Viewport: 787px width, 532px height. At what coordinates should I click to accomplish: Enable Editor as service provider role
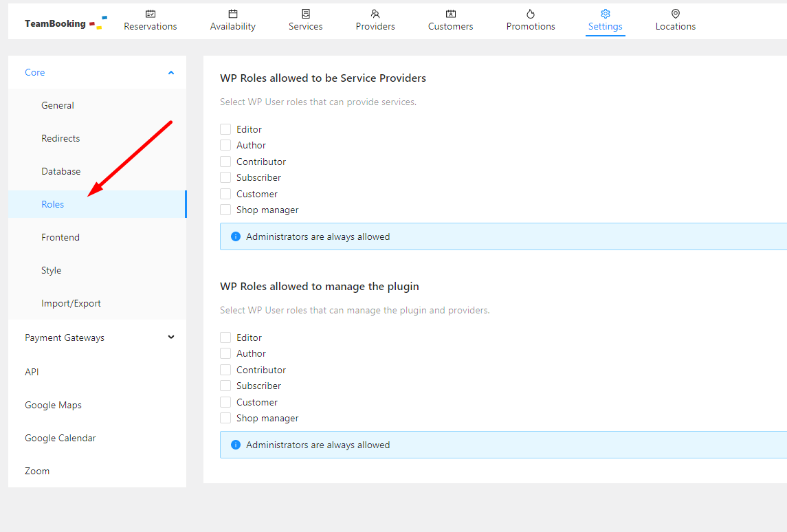point(225,129)
